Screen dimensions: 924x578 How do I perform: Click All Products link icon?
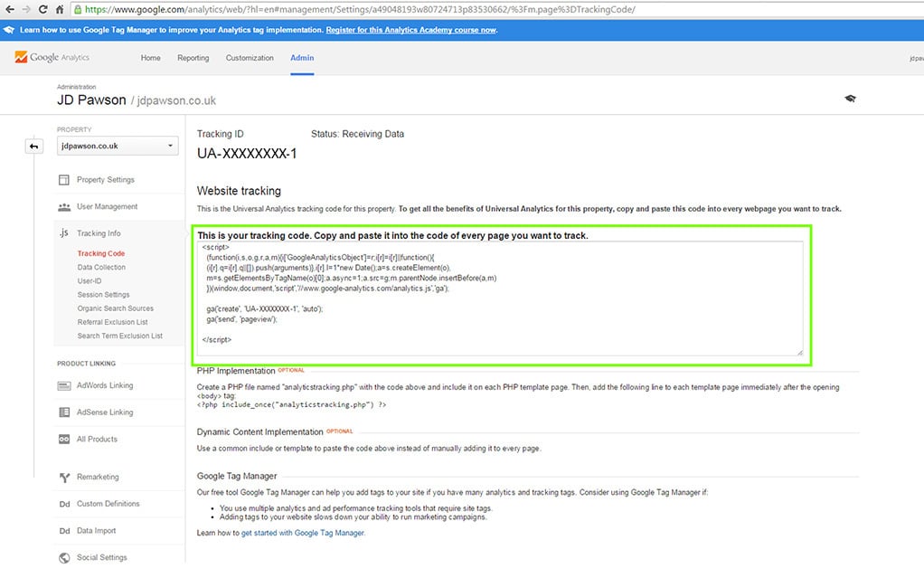pyautogui.click(x=64, y=440)
